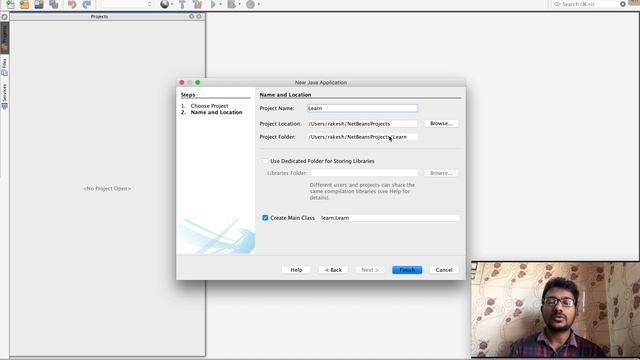Expand the Profile Project dropdown arrow
Screen dimensions: 640x360
(x=259, y=4)
